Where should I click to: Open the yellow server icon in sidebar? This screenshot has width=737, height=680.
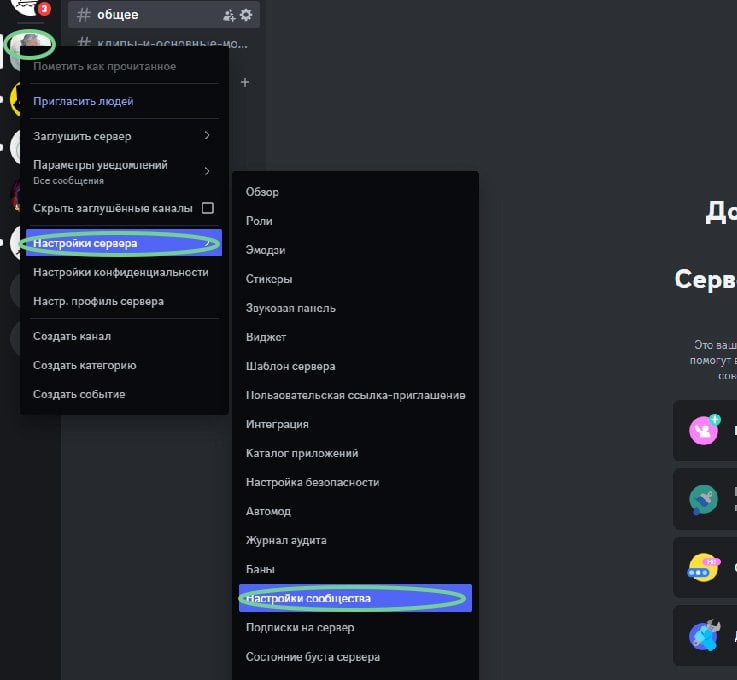point(16,99)
